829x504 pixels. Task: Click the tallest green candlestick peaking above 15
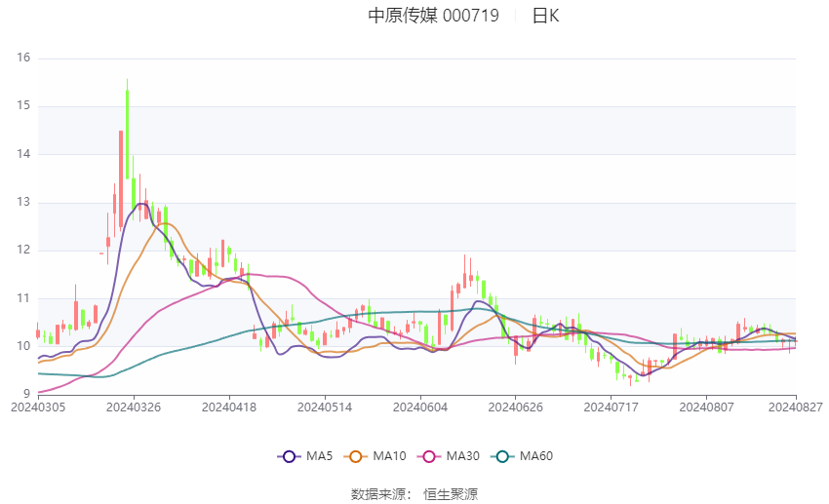(128, 130)
